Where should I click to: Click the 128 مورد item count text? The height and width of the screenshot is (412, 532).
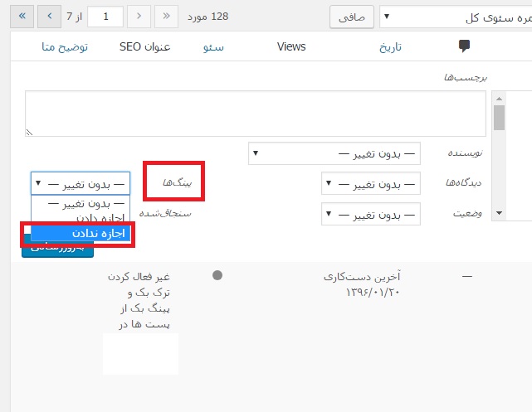point(208,17)
